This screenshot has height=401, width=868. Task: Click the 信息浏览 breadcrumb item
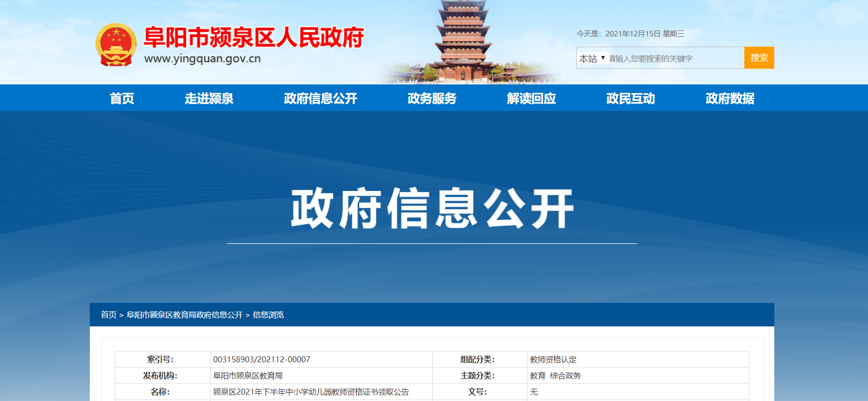coord(268,315)
